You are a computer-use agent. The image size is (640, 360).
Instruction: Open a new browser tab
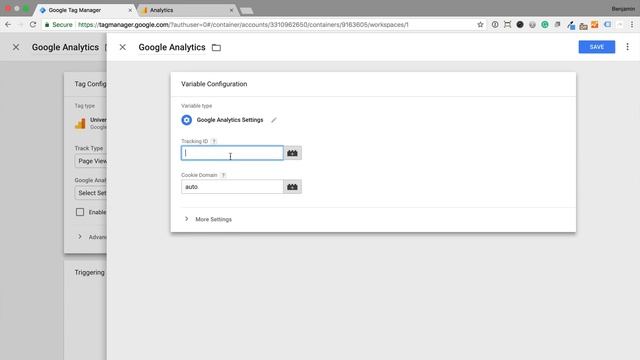coord(246,11)
